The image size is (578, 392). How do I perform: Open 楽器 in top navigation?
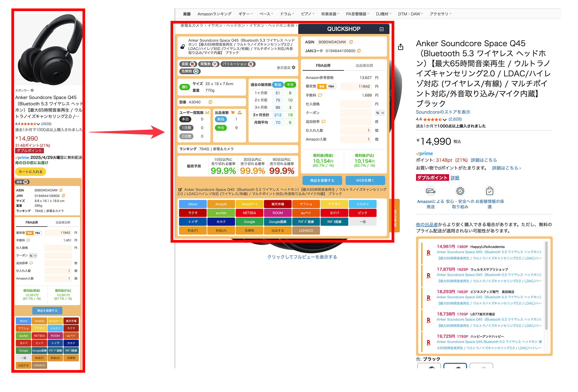(187, 14)
